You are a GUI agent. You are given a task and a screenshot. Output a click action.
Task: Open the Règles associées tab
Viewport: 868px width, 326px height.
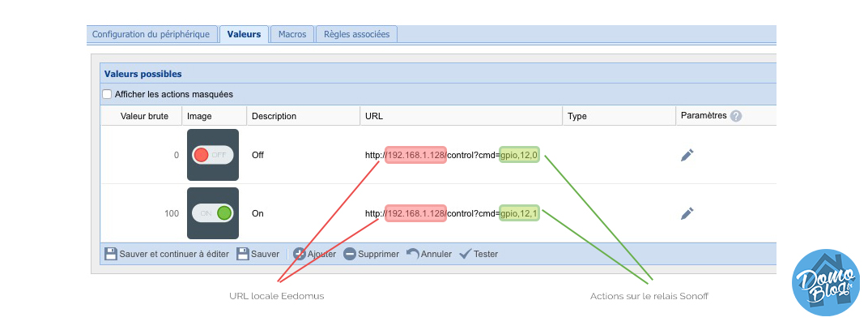coord(356,34)
